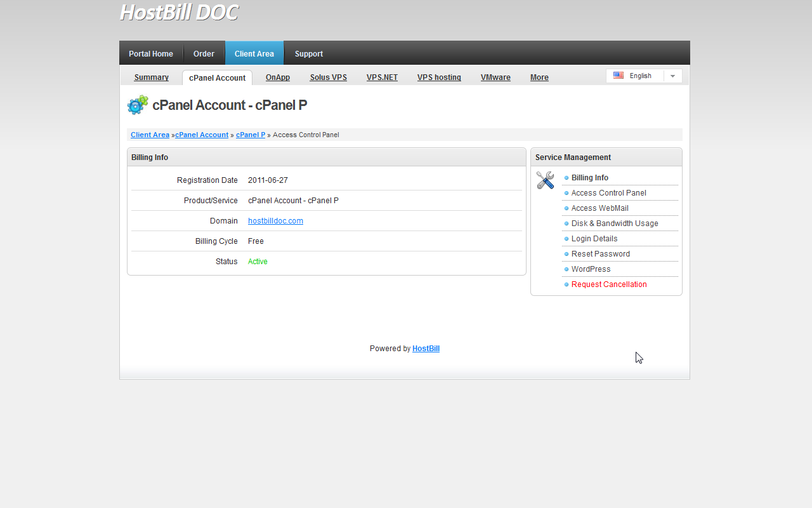The width and height of the screenshot is (812, 508).
Task: Follow the cPanel Account breadcrumb link
Action: (202, 135)
